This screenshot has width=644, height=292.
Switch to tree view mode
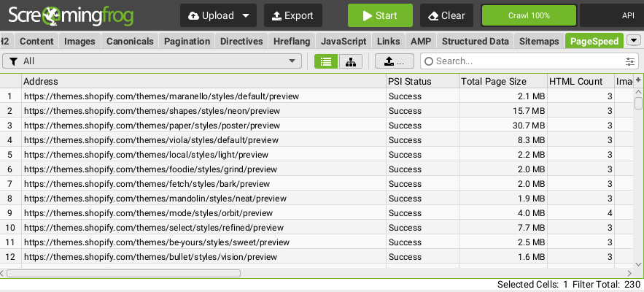click(x=350, y=61)
